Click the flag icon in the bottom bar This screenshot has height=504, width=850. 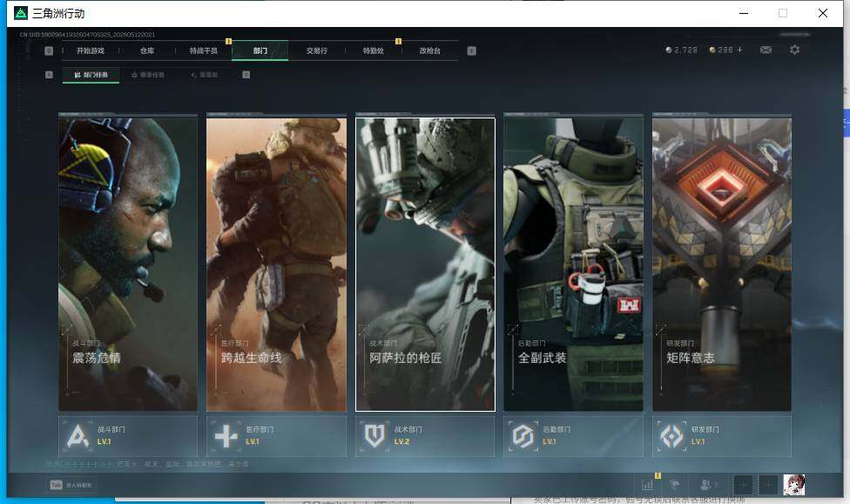pyautogui.click(x=675, y=485)
